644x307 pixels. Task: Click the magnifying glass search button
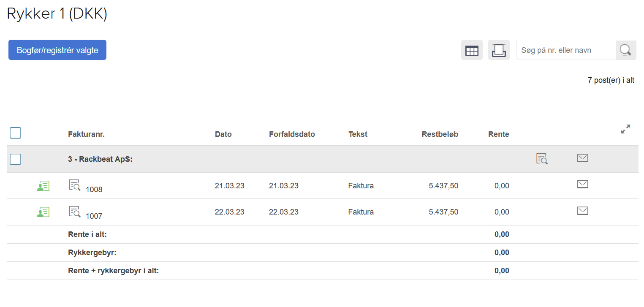point(625,50)
